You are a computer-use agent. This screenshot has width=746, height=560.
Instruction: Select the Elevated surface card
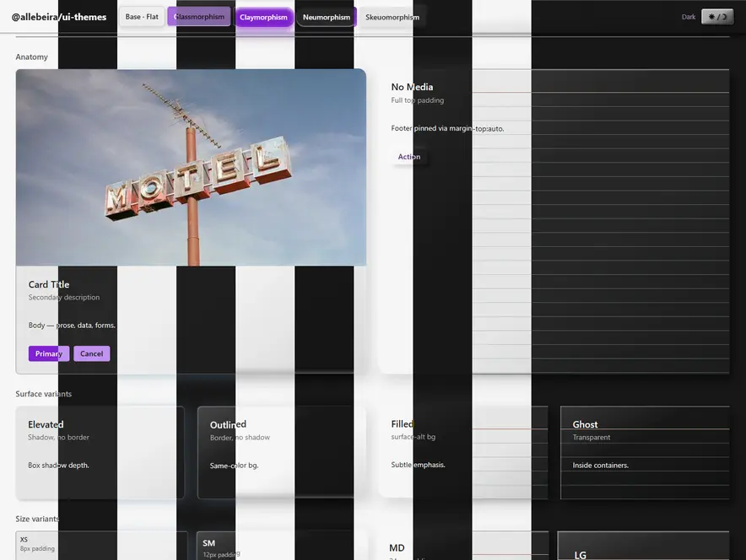coord(100,453)
